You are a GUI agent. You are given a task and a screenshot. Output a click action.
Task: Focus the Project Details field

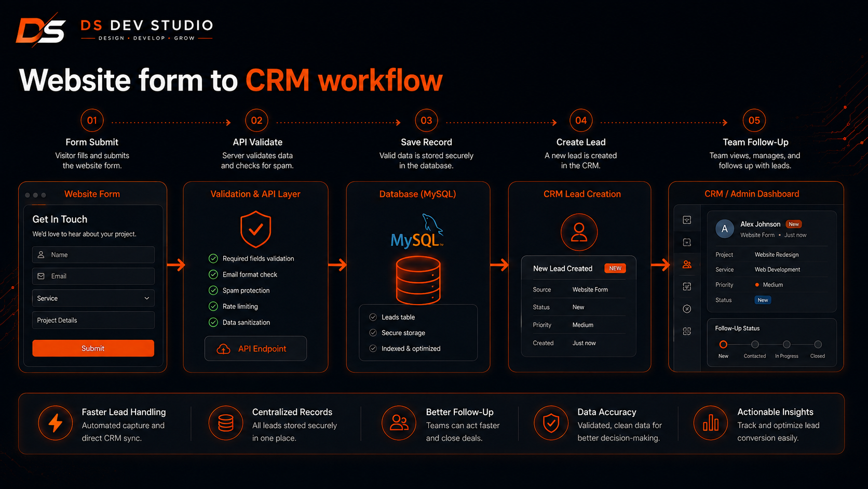pyautogui.click(x=93, y=320)
